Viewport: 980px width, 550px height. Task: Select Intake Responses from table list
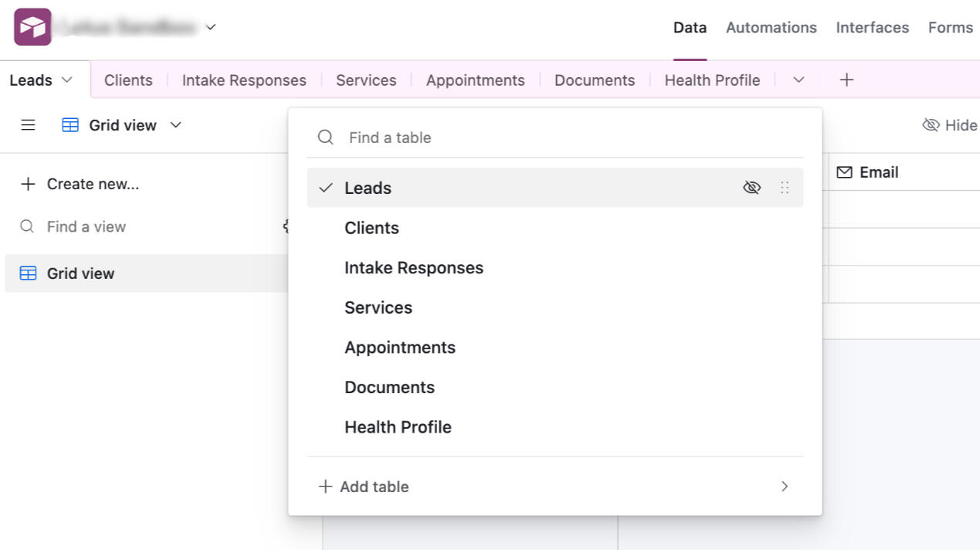[x=413, y=268]
